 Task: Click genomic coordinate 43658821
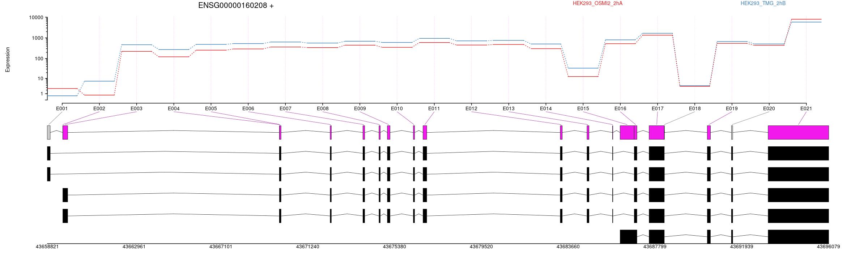[47, 247]
